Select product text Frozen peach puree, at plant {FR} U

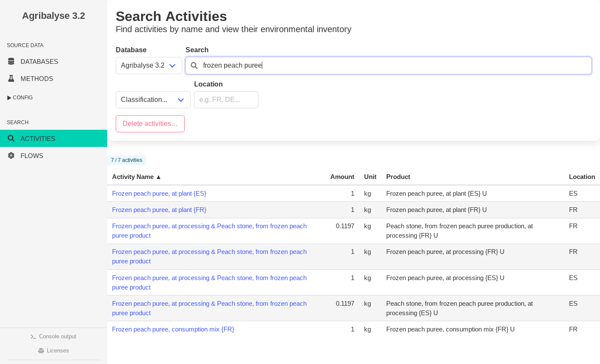(436, 210)
